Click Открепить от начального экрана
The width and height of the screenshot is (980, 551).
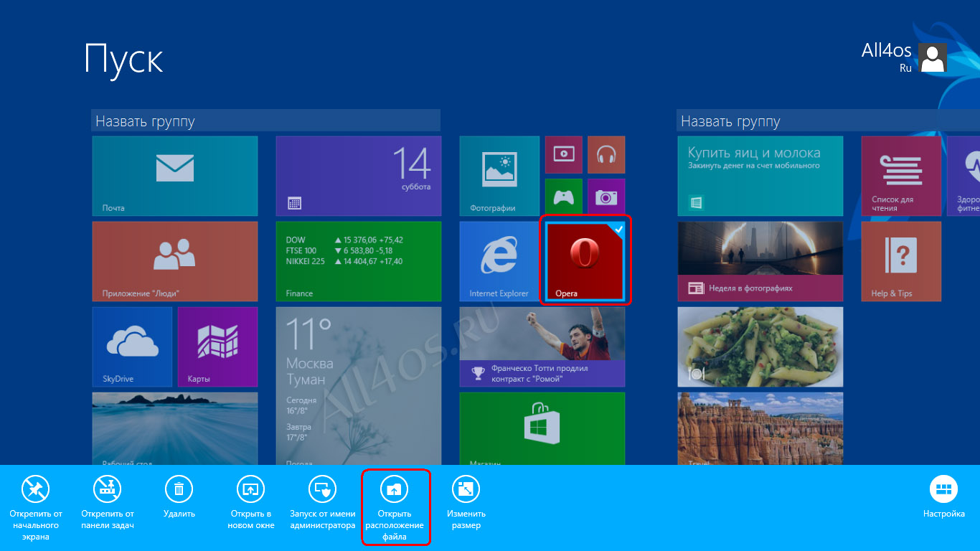tap(35, 507)
